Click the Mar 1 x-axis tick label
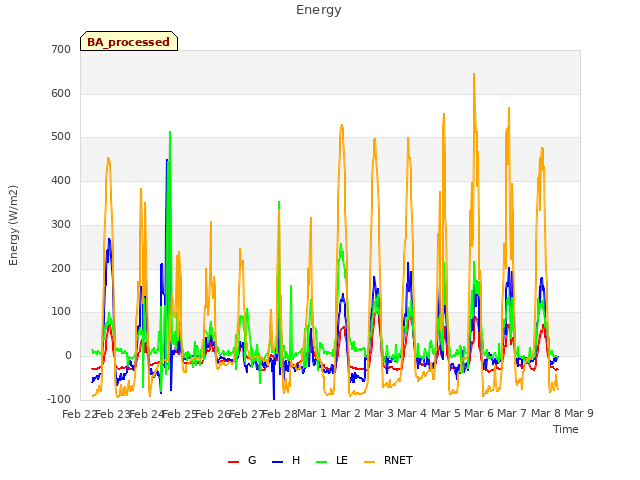Image resolution: width=640 pixels, height=480 pixels. [x=312, y=413]
